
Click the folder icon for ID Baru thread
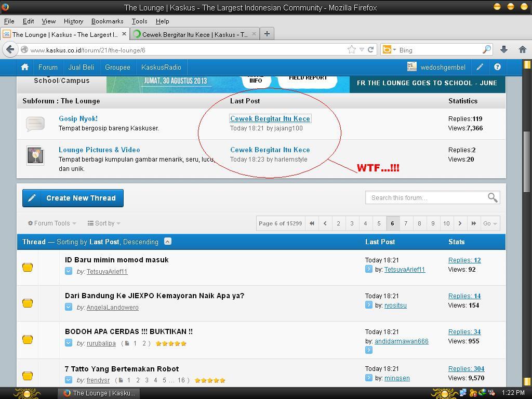[28, 268]
